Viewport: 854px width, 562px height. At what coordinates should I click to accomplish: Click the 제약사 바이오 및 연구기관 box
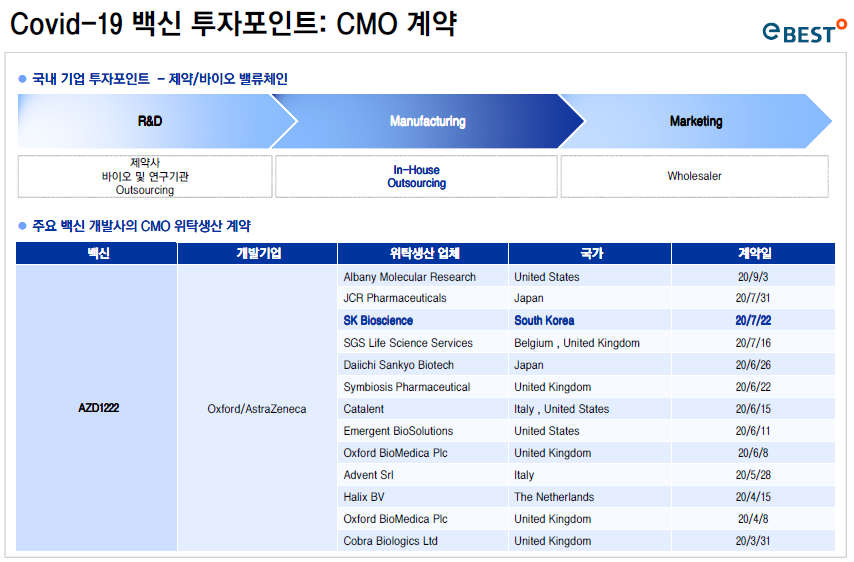[x=145, y=176]
